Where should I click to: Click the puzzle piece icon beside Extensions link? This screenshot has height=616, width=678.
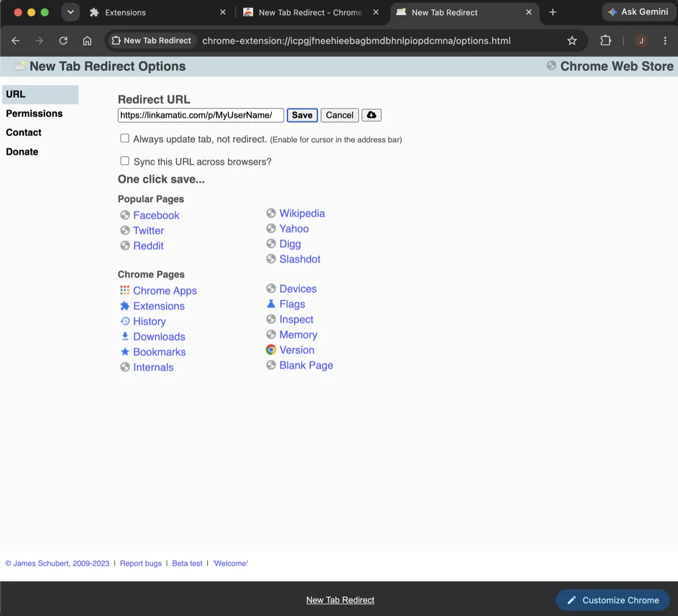point(125,306)
